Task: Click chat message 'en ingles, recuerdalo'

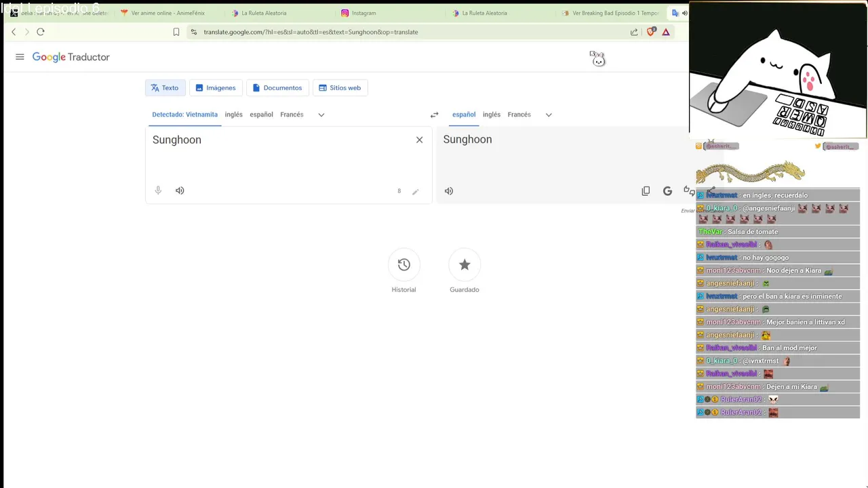Action: pos(775,195)
